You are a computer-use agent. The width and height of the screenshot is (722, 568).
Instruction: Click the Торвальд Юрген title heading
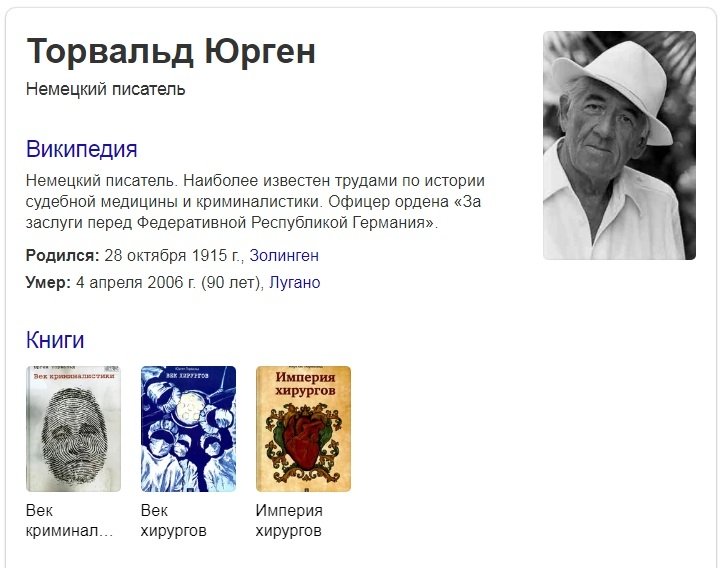point(171,52)
